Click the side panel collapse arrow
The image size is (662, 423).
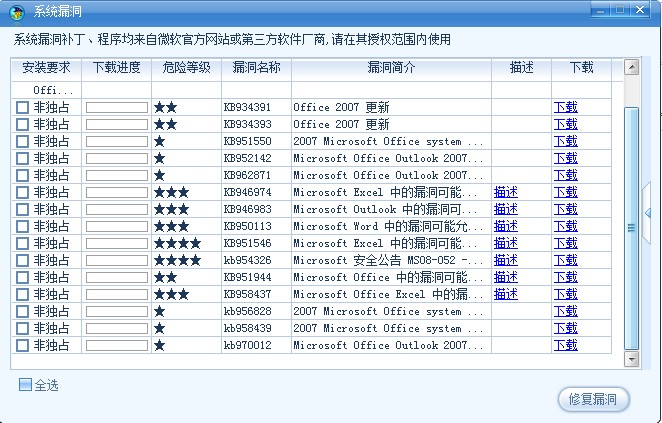pyautogui.click(x=647, y=213)
